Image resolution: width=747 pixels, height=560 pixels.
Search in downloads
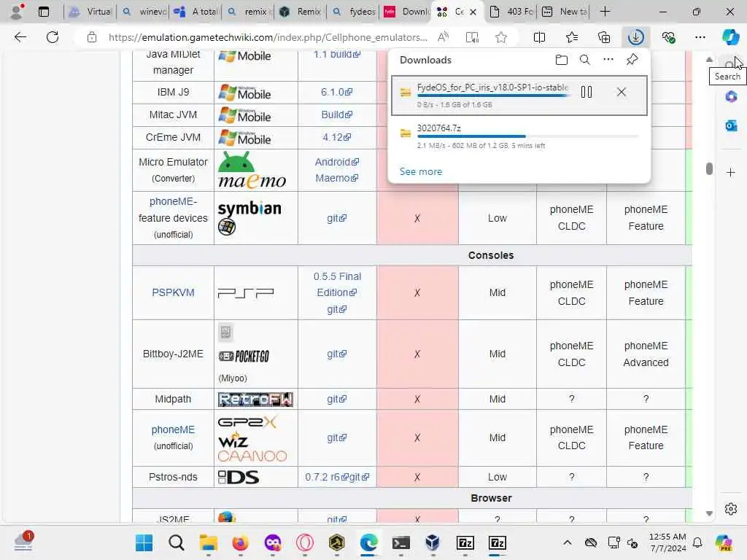(585, 60)
